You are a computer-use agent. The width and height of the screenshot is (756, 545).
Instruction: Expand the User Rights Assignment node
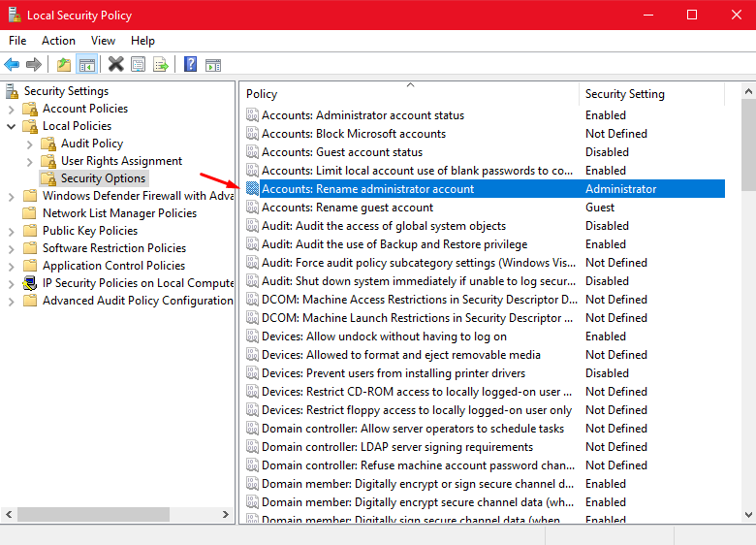[29, 162]
